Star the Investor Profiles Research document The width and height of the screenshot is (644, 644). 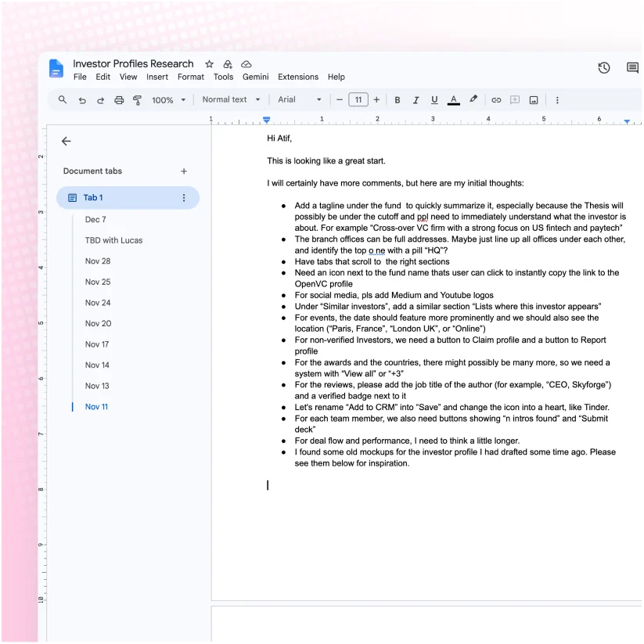[210, 64]
